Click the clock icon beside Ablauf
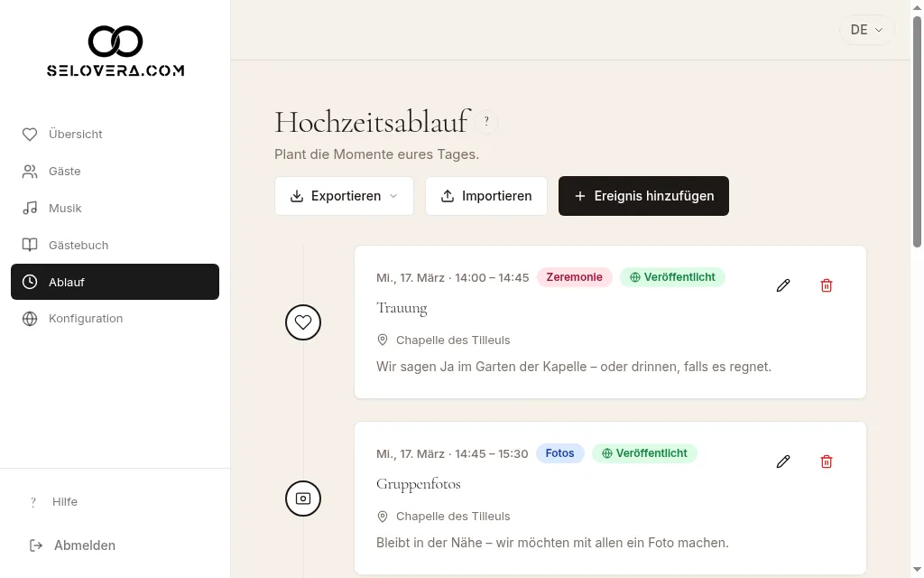This screenshot has height=578, width=924. click(x=30, y=282)
